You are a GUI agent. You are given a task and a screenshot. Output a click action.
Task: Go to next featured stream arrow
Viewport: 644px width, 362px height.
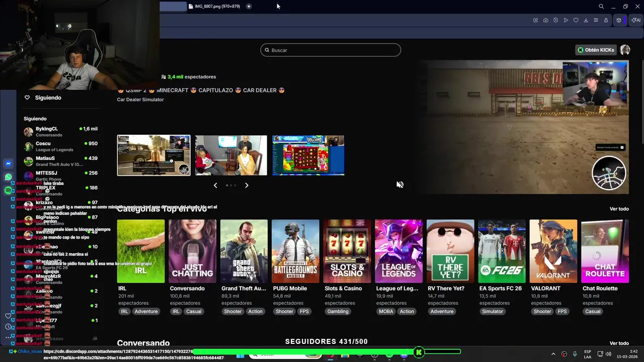click(x=247, y=186)
